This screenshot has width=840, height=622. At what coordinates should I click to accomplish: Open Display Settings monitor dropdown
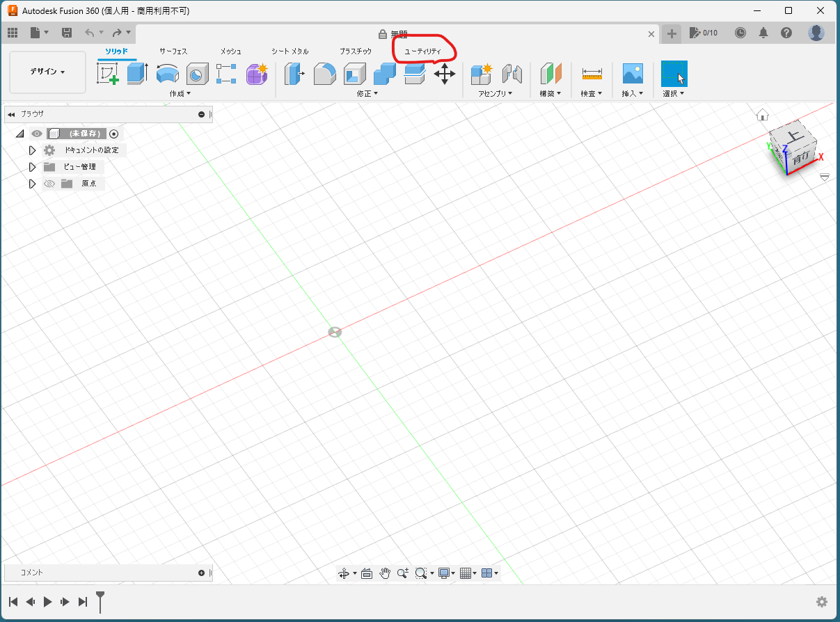coord(447,573)
